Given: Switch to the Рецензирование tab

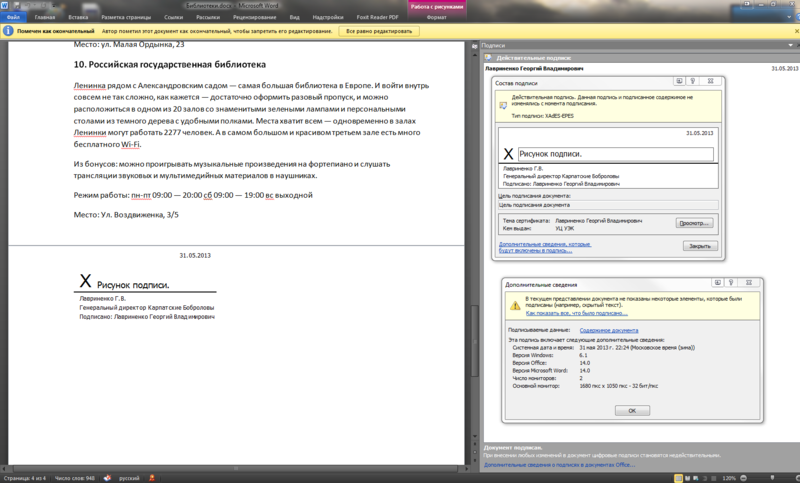Looking at the screenshot, I should [x=254, y=17].
